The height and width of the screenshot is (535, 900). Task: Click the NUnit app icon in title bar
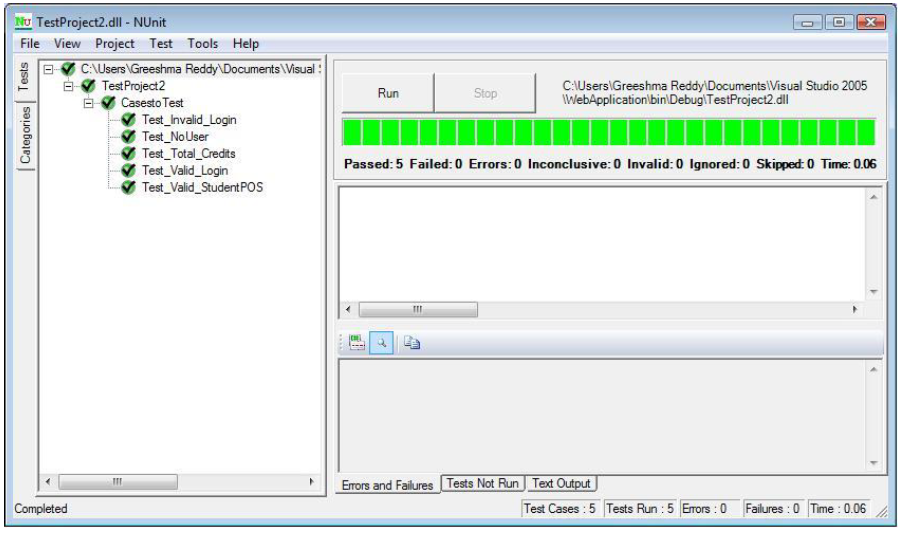(x=23, y=22)
